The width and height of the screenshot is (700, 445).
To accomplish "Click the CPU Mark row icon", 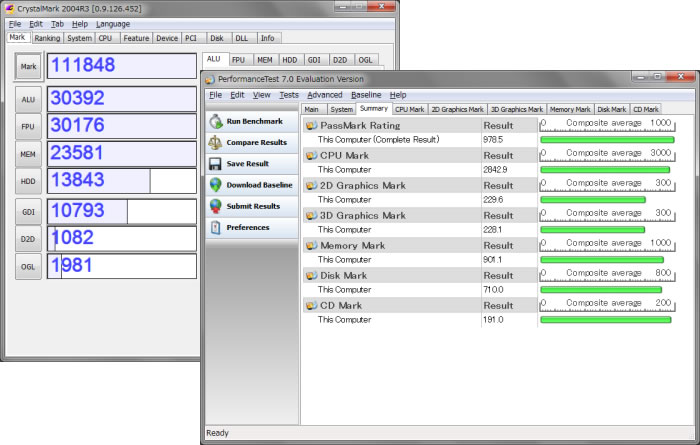I will pos(311,156).
